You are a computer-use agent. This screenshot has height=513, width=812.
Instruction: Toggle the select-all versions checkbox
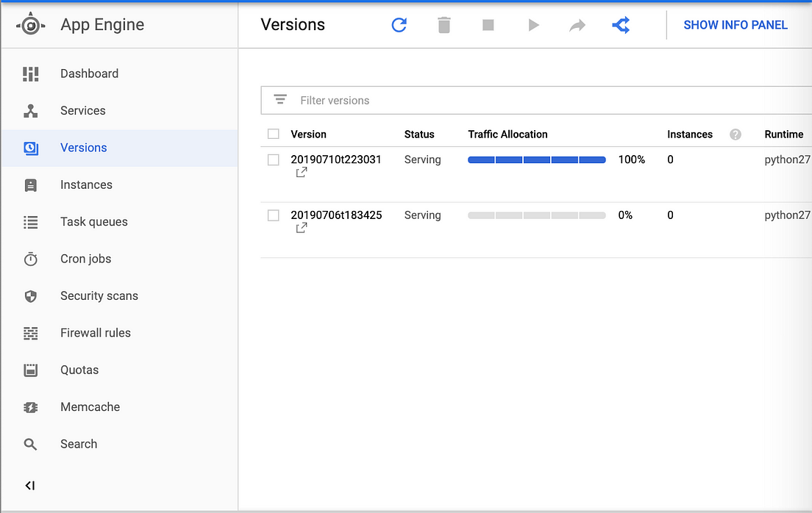[x=274, y=134]
